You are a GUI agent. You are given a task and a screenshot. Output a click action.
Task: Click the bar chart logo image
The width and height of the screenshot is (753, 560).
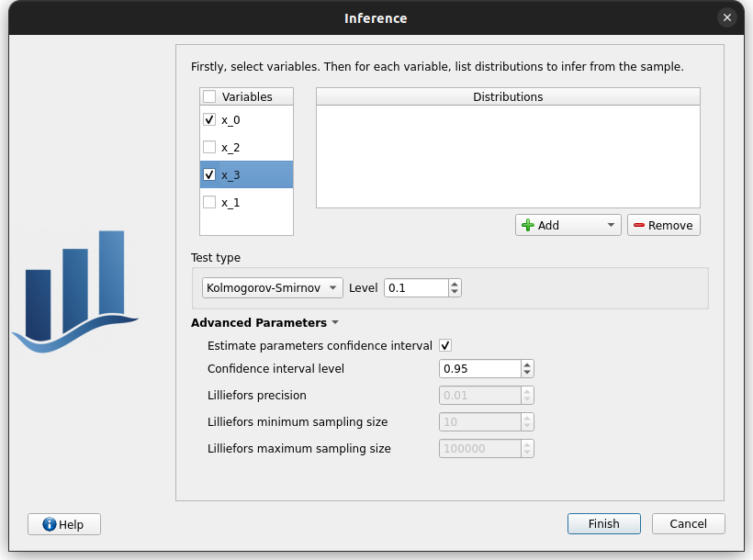tap(75, 291)
